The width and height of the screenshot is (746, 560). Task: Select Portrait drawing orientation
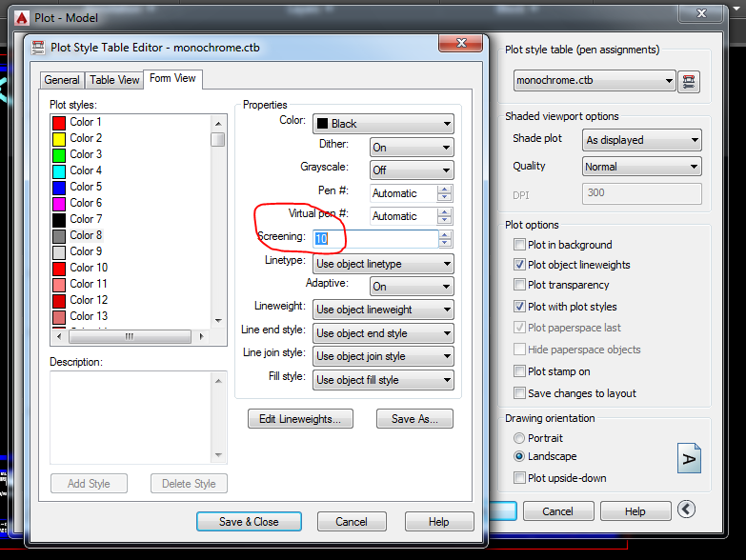pyautogui.click(x=519, y=438)
